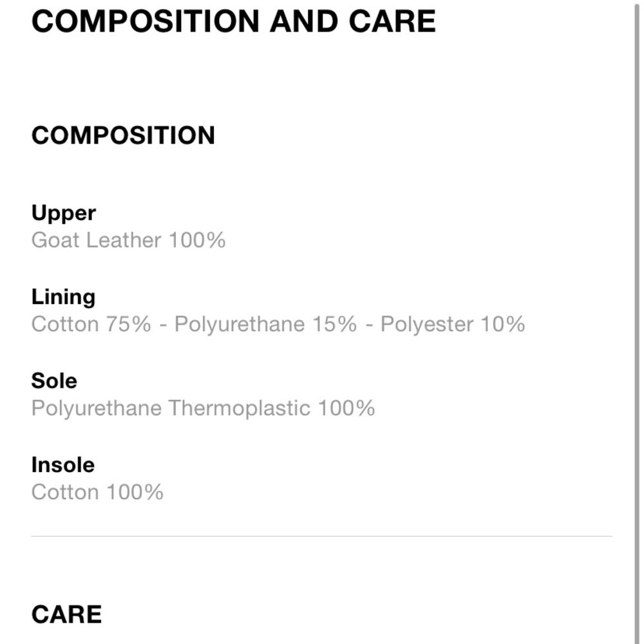The image size is (644, 644).
Task: Click the Goat Leather text
Action: point(97,241)
